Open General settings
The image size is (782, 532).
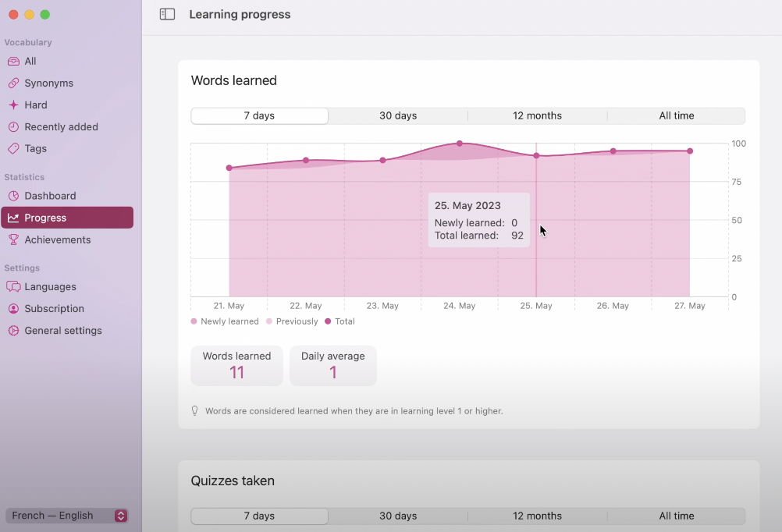pyautogui.click(x=62, y=330)
